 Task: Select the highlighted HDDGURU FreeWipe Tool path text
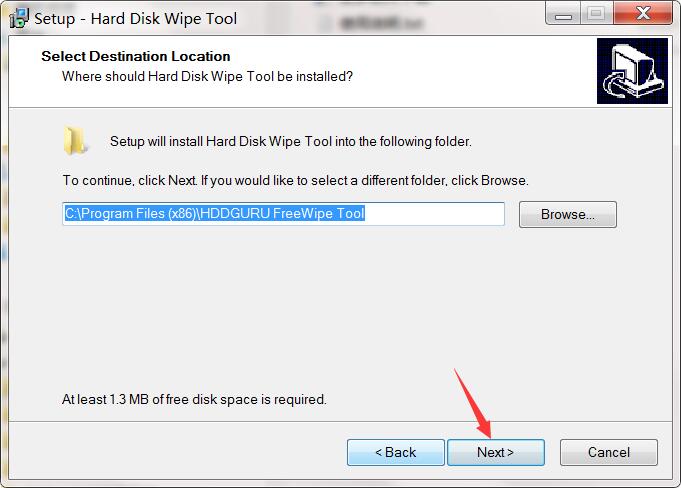click(x=215, y=213)
